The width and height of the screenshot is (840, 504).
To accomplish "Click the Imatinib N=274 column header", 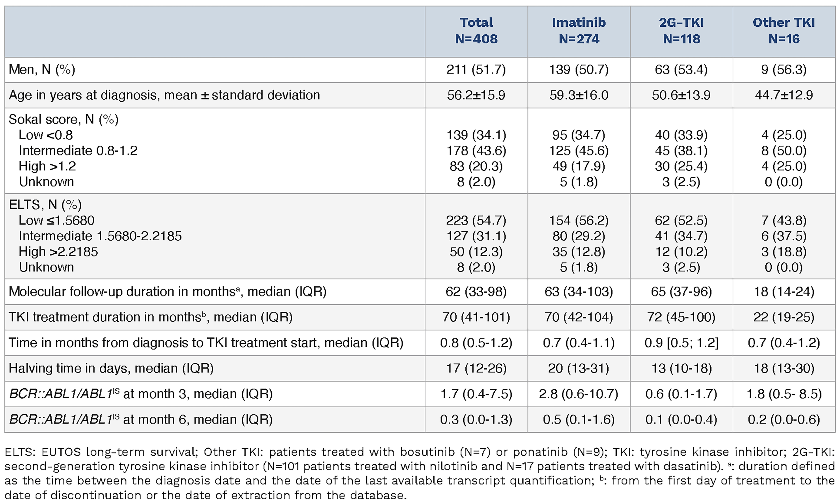I will point(579,31).
